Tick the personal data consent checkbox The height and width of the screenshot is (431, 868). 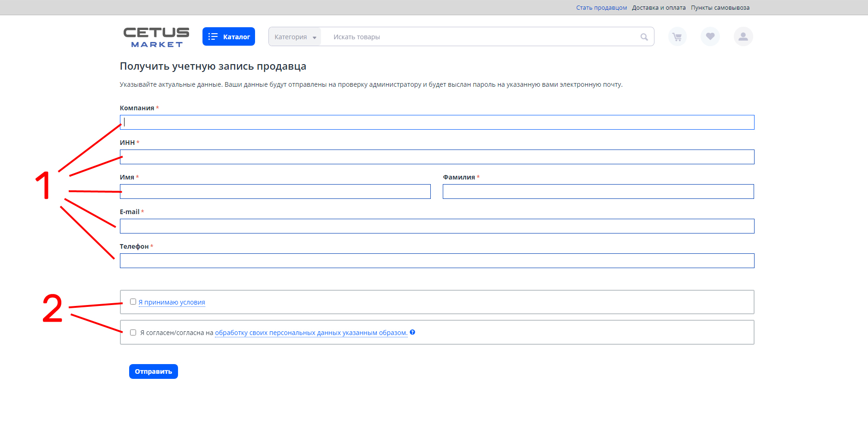(x=133, y=333)
